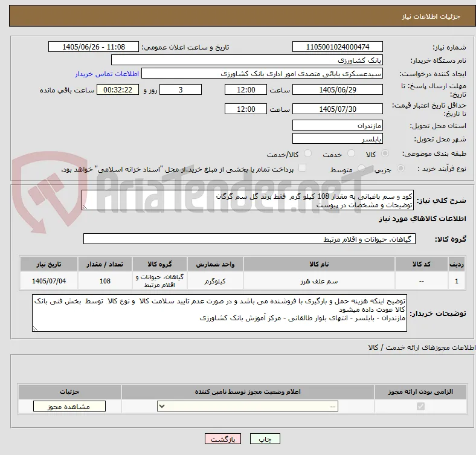Click the جزئیات column header in permits table
Screen dimensions: 476x455
point(69,392)
